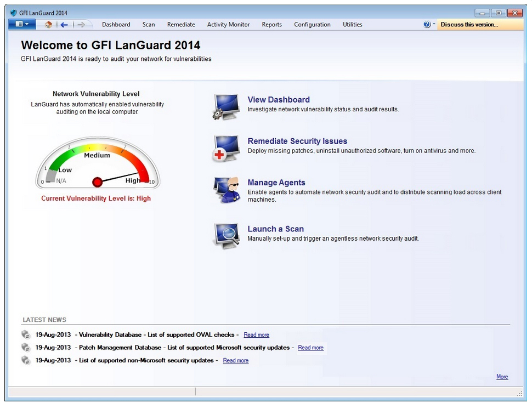Click the LATEST NEWS section label

click(x=44, y=320)
